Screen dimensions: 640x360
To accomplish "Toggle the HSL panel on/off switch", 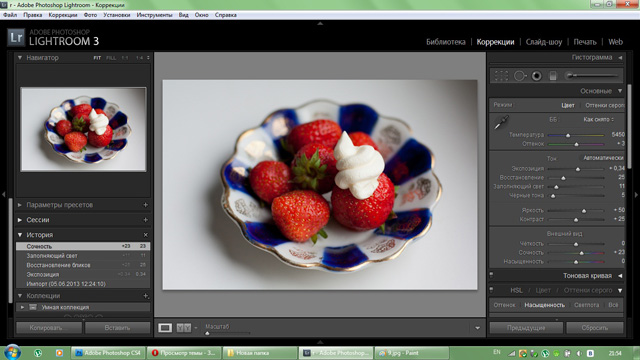I will coord(491,290).
